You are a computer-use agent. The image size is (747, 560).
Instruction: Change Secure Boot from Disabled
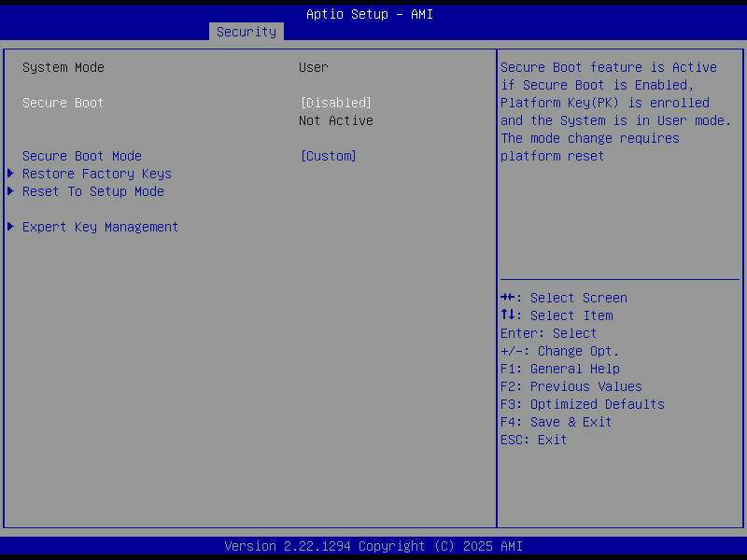coord(335,103)
